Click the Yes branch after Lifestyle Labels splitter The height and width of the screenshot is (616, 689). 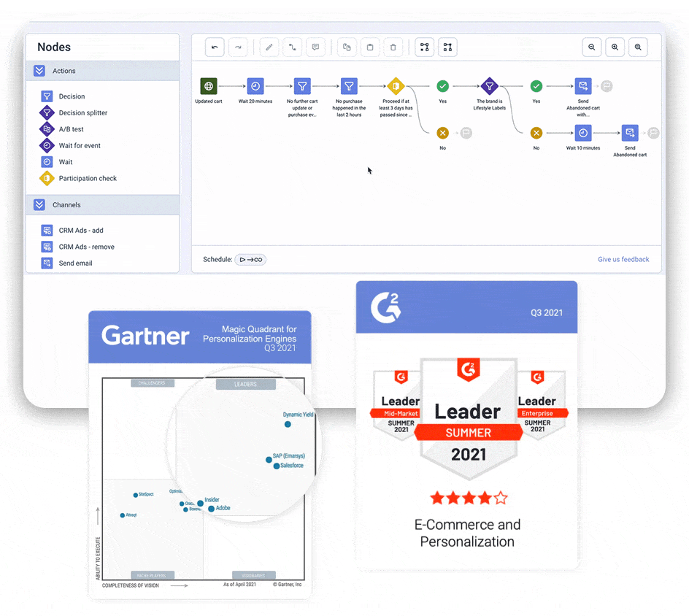click(x=536, y=86)
